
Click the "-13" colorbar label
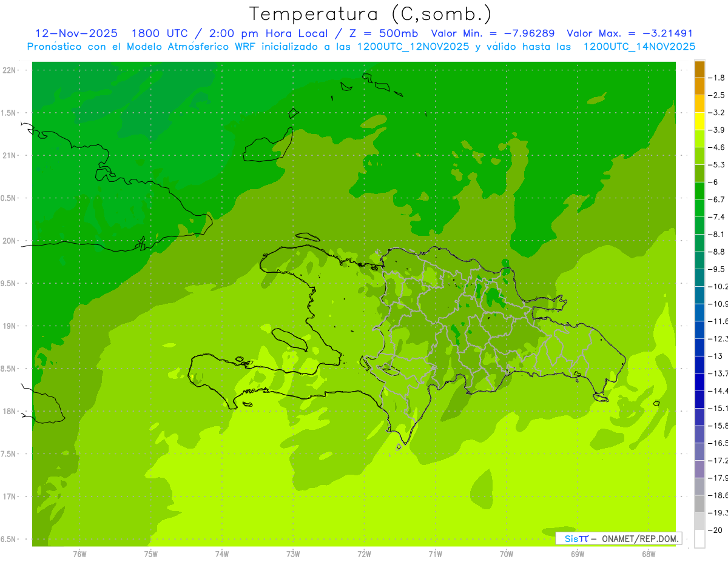716,356
